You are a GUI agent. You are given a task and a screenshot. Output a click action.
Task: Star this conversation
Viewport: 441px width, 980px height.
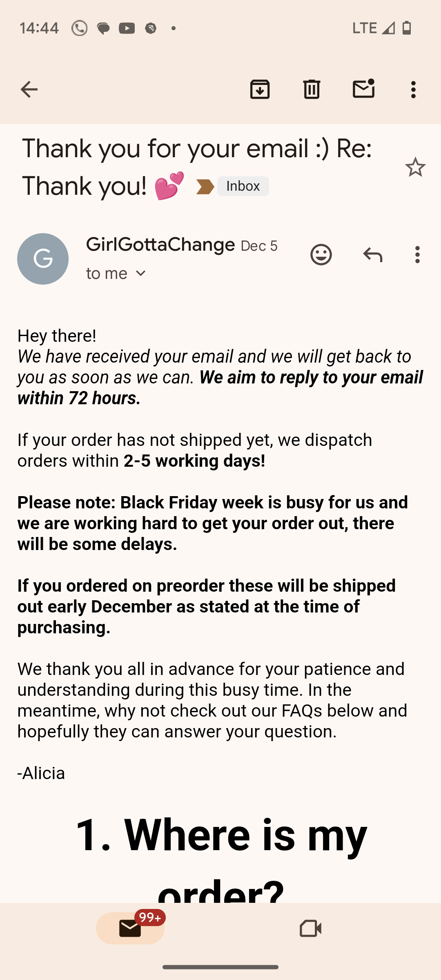(x=415, y=167)
